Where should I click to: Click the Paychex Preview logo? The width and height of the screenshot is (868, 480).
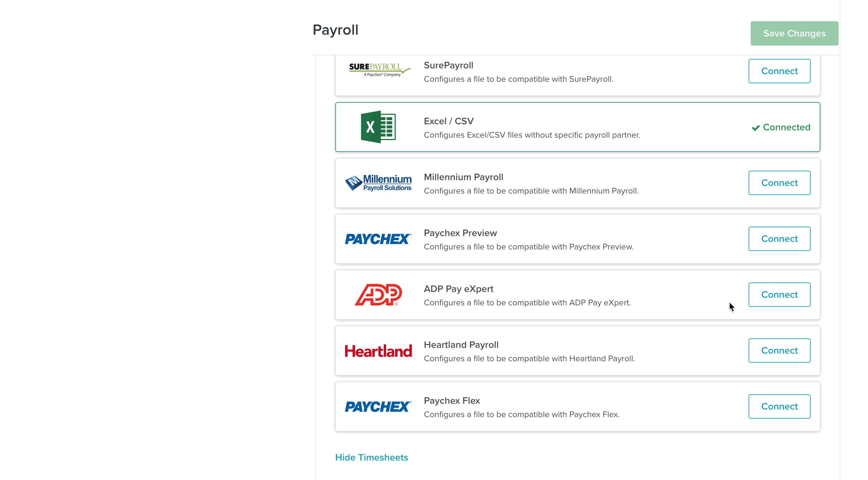point(378,239)
